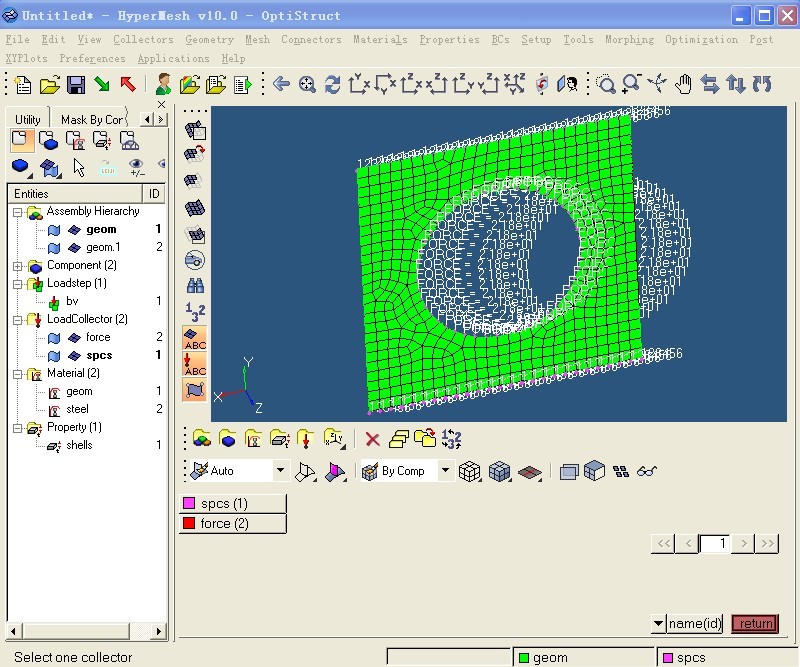Click the rotate view circular arrows icon
The width and height of the screenshot is (800, 667).
332,84
